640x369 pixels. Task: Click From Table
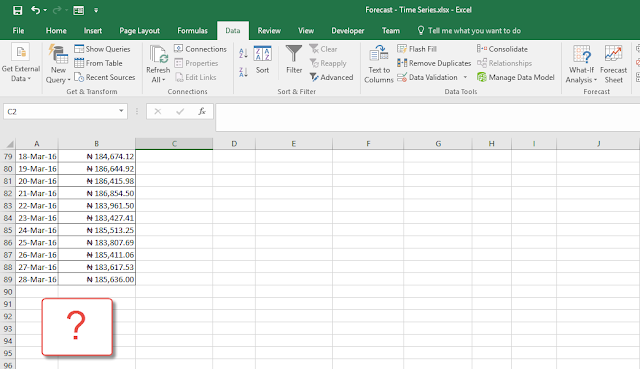tap(98, 63)
